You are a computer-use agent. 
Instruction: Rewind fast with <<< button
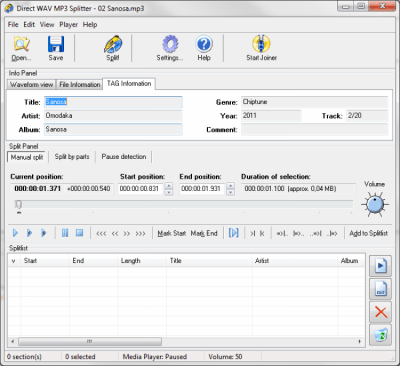(x=101, y=233)
